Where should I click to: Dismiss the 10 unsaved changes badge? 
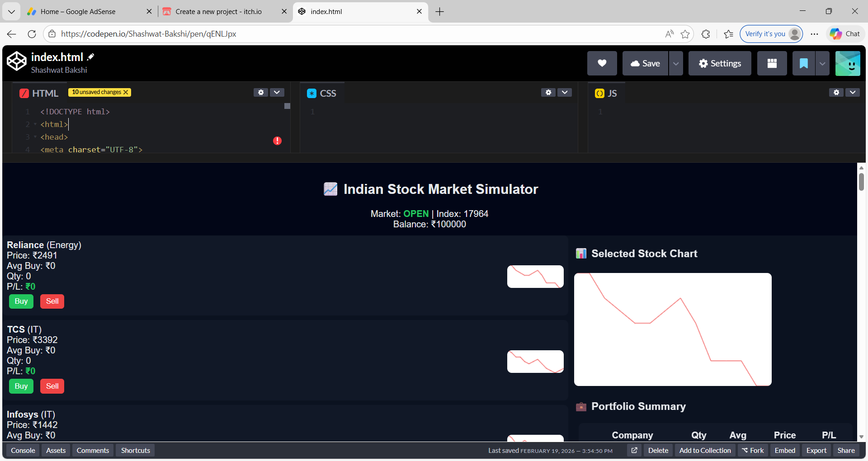tap(126, 92)
